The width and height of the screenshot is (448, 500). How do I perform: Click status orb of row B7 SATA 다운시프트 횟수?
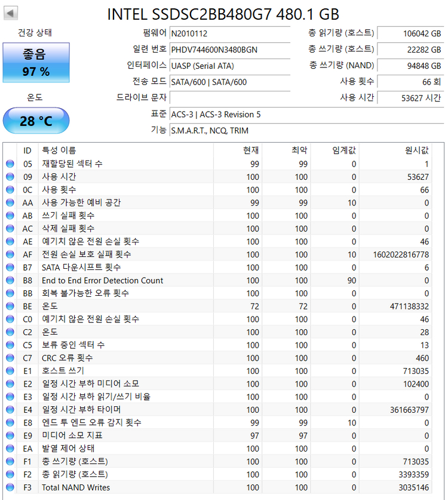click(10, 267)
